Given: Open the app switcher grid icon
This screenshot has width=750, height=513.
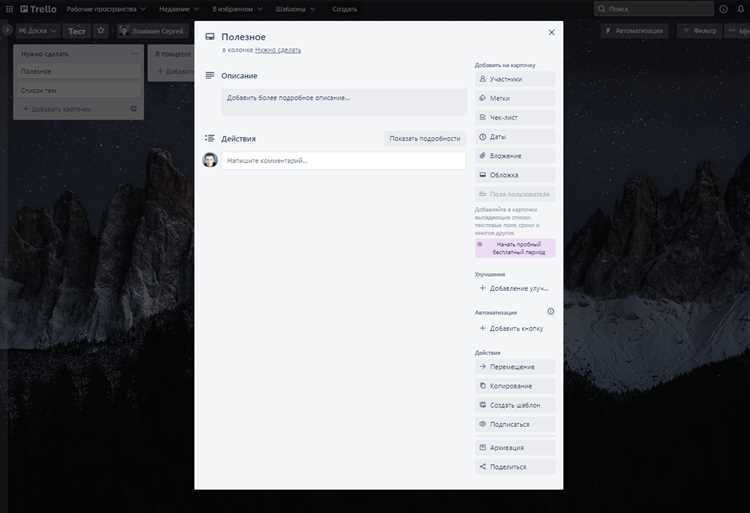Looking at the screenshot, I should pos(9,9).
